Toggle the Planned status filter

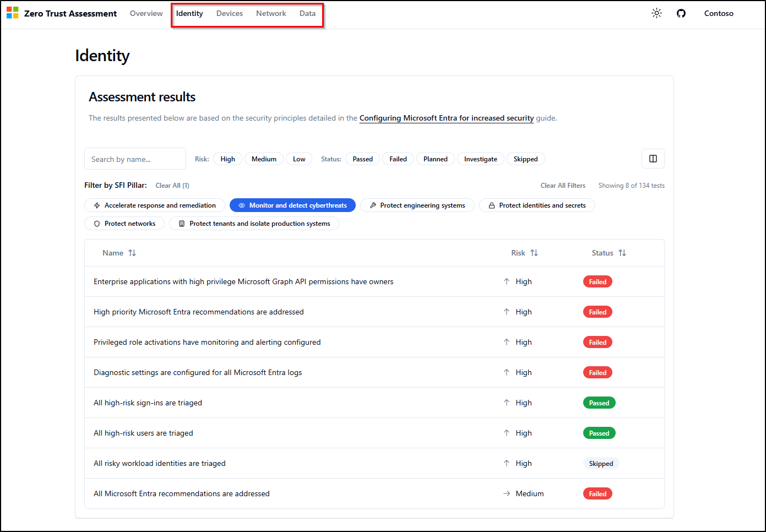pos(436,159)
